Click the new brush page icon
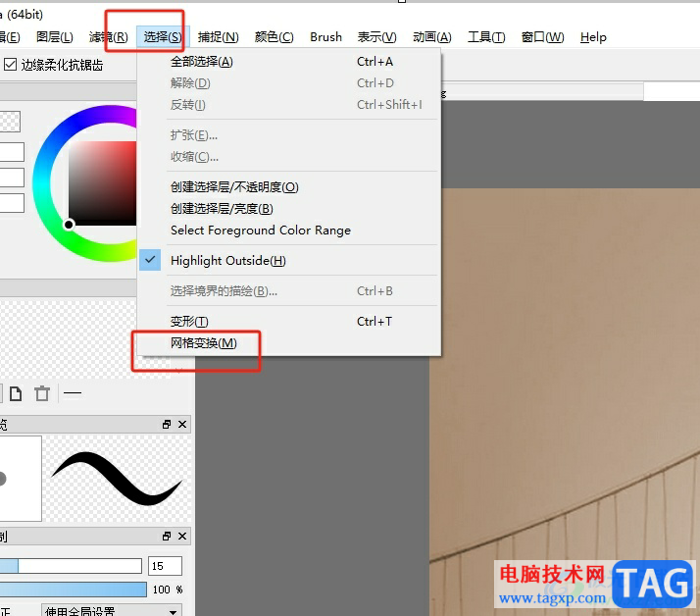 click(x=16, y=393)
